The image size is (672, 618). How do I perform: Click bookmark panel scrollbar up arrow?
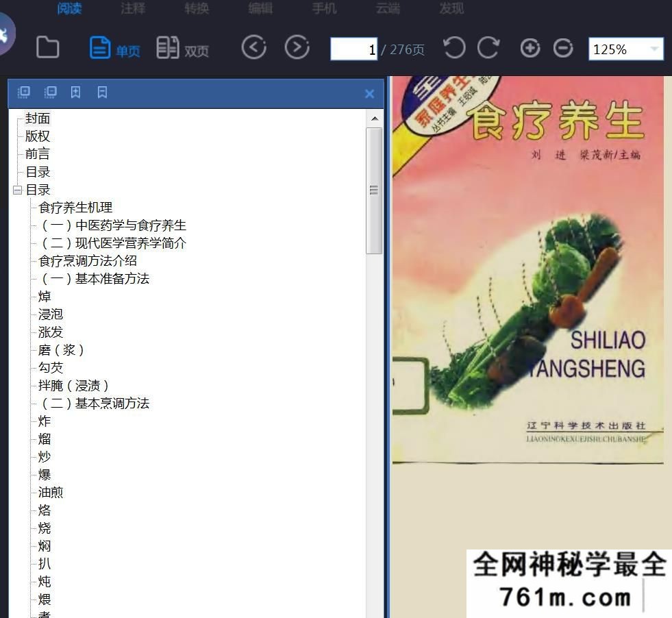point(375,119)
